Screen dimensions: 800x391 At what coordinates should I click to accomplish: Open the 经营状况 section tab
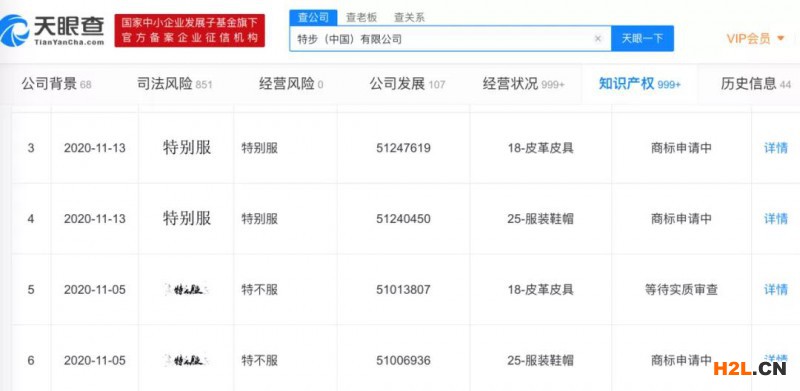click(x=523, y=84)
